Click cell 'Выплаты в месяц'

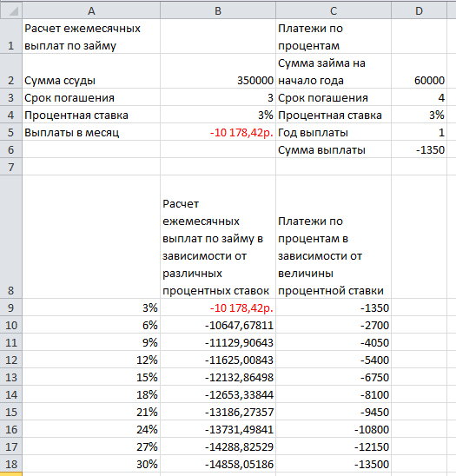pyautogui.click(x=91, y=132)
